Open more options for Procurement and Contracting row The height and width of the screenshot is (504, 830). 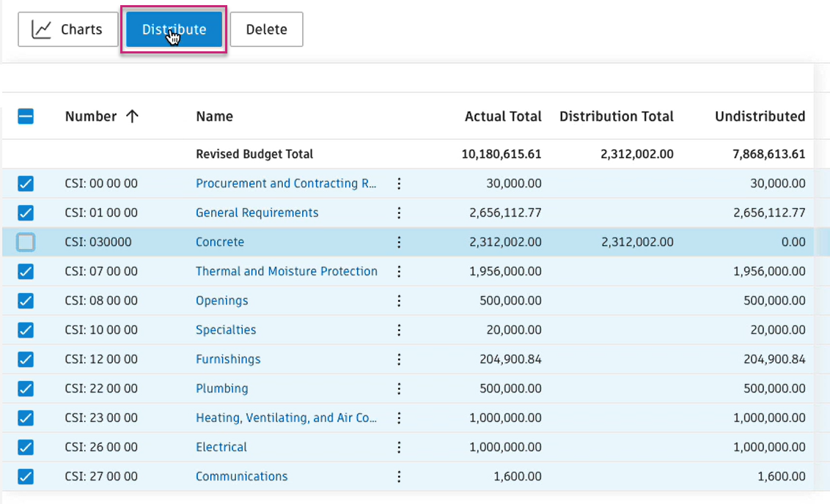point(399,183)
